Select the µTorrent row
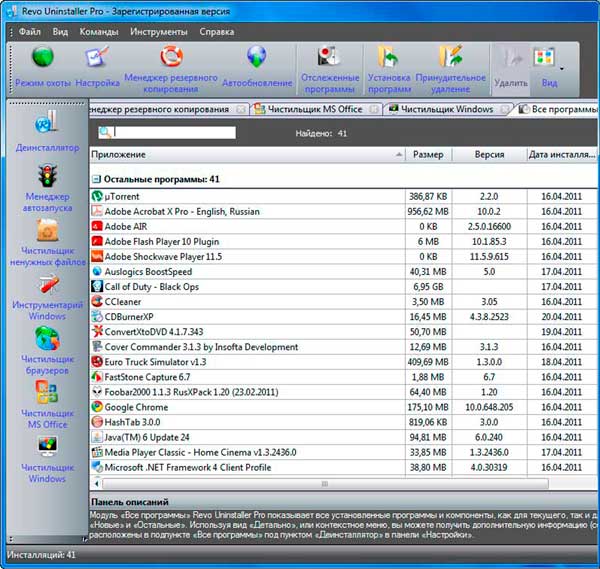The height and width of the screenshot is (569, 600). [344, 196]
